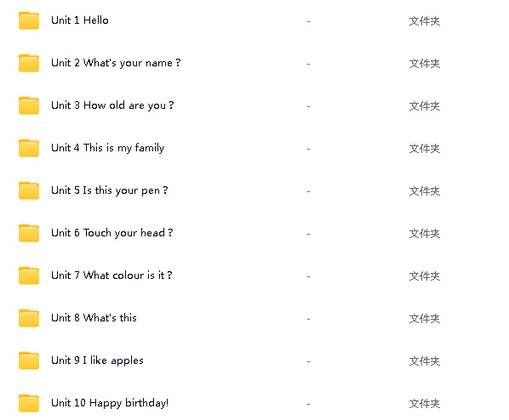
Task: Open the Unit 1 Hello folder icon
Action: [29, 20]
